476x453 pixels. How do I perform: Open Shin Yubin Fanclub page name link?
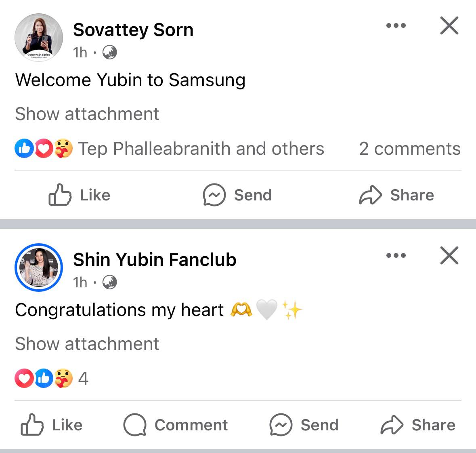(x=155, y=260)
